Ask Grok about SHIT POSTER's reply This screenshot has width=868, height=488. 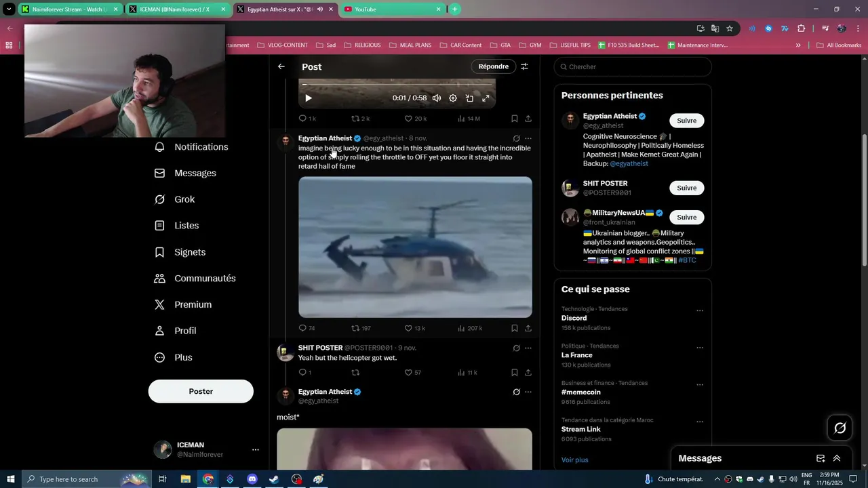pos(516,348)
